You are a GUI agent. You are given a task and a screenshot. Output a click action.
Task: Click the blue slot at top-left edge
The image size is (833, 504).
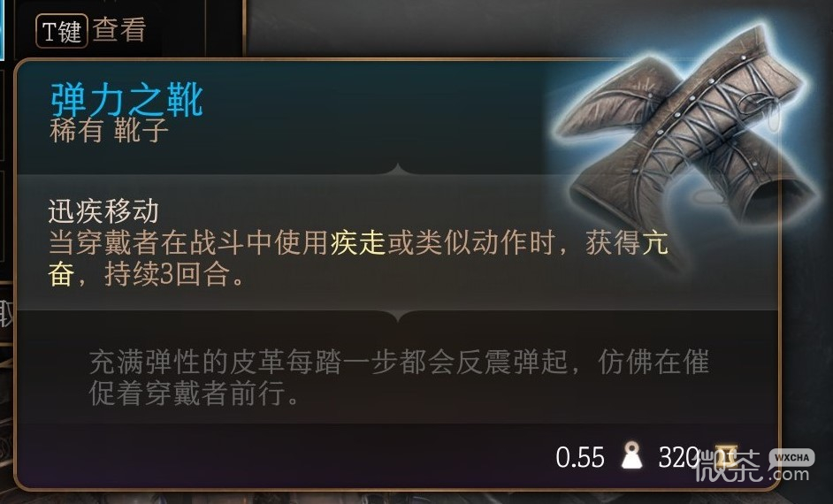click(2, 29)
